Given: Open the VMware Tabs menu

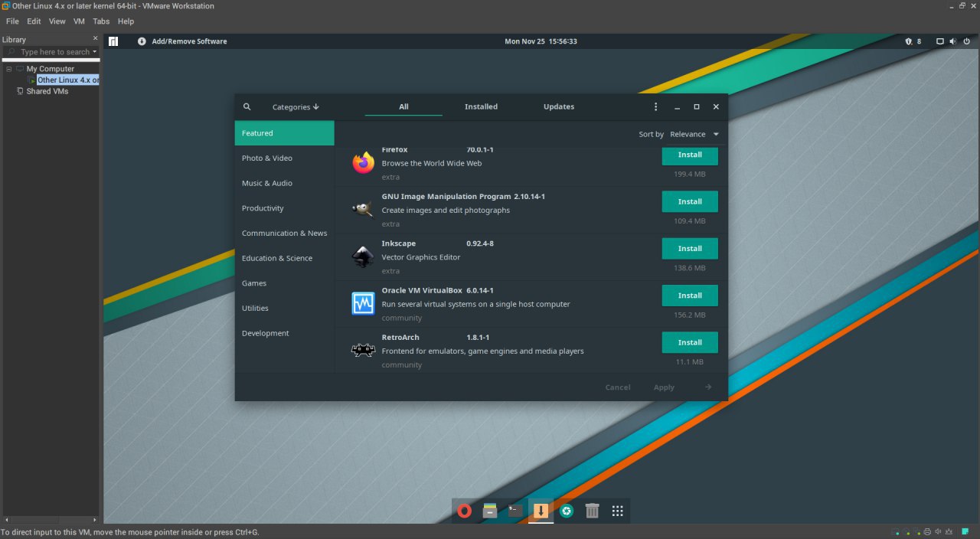Looking at the screenshot, I should 101,21.
